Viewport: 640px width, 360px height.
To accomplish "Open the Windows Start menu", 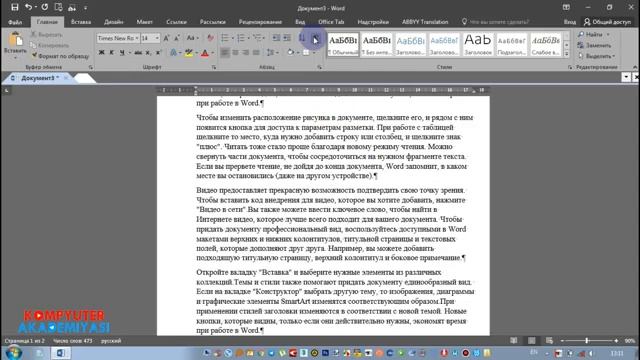I will click(14, 353).
